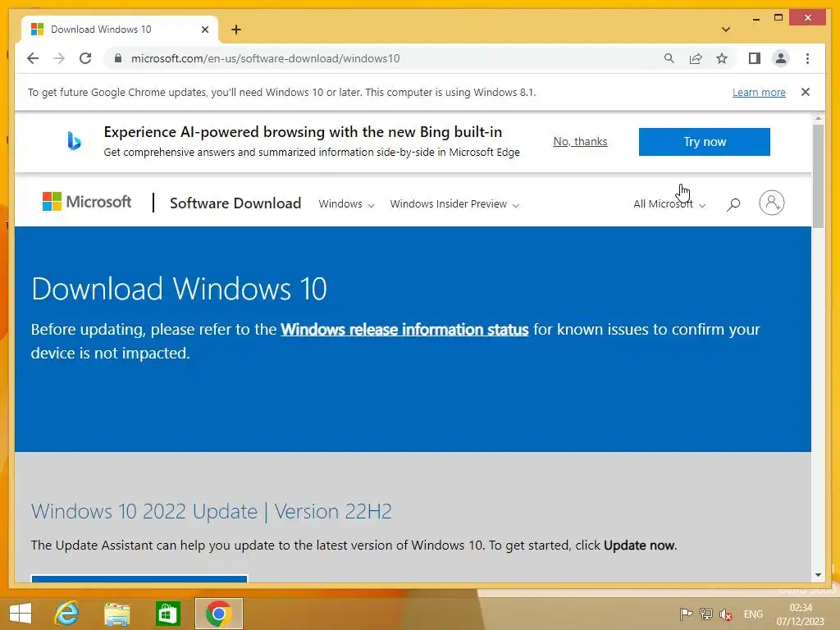Sign in with the account avatar icon

(x=771, y=203)
